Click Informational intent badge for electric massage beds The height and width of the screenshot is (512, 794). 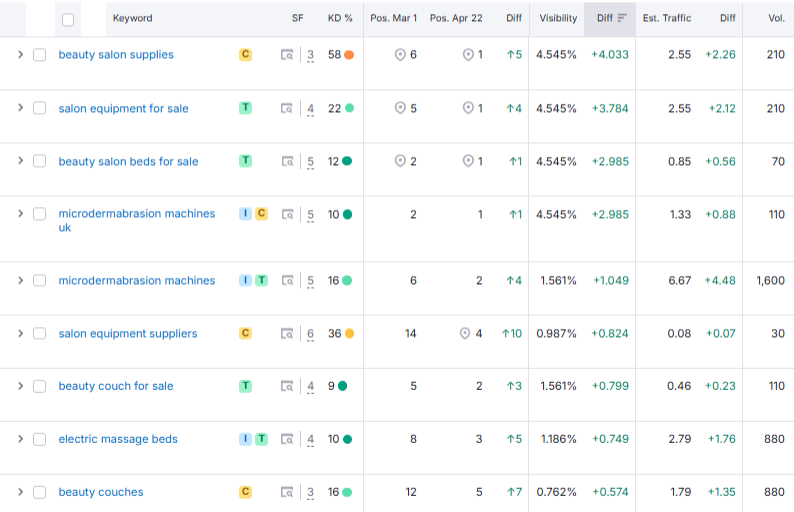coord(246,439)
